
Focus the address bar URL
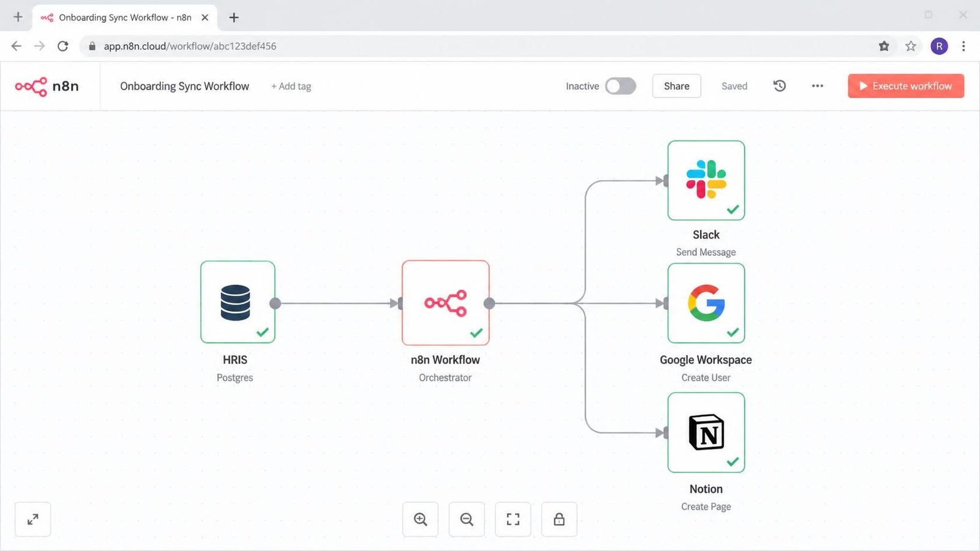pyautogui.click(x=190, y=46)
